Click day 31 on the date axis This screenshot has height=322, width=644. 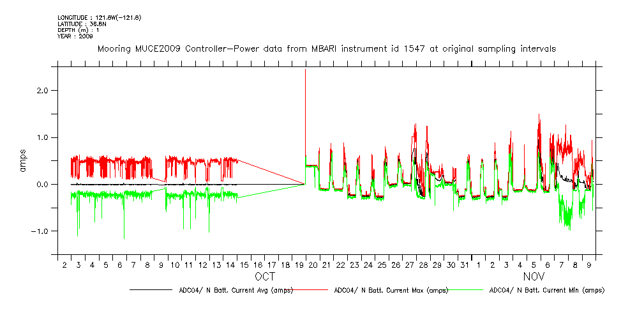[x=465, y=264]
